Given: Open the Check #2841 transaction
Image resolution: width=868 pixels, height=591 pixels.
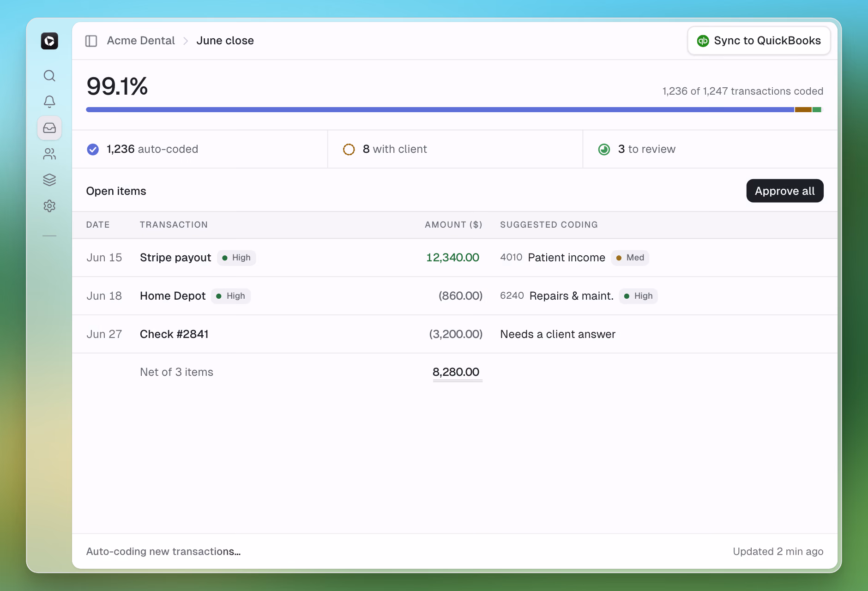Looking at the screenshot, I should click(x=174, y=334).
